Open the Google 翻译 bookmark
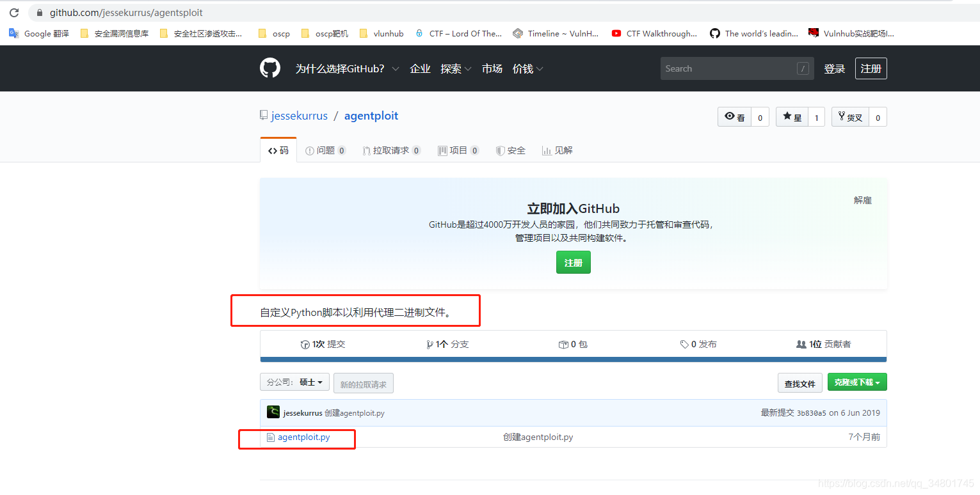This screenshot has width=980, height=495. pos(39,33)
